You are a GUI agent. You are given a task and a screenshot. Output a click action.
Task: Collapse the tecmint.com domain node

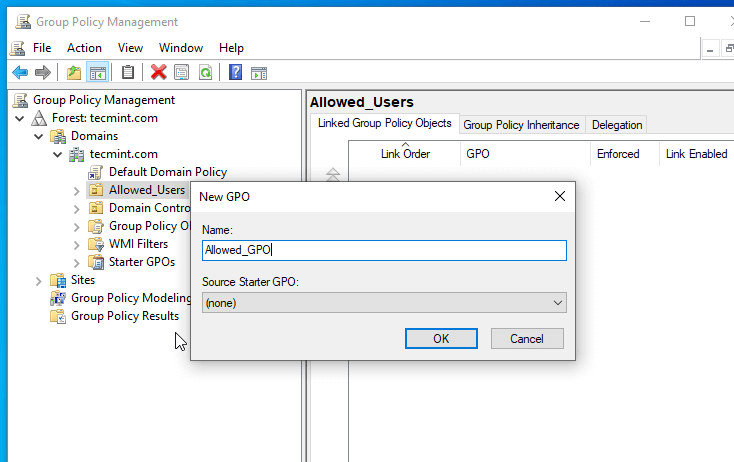click(x=58, y=154)
